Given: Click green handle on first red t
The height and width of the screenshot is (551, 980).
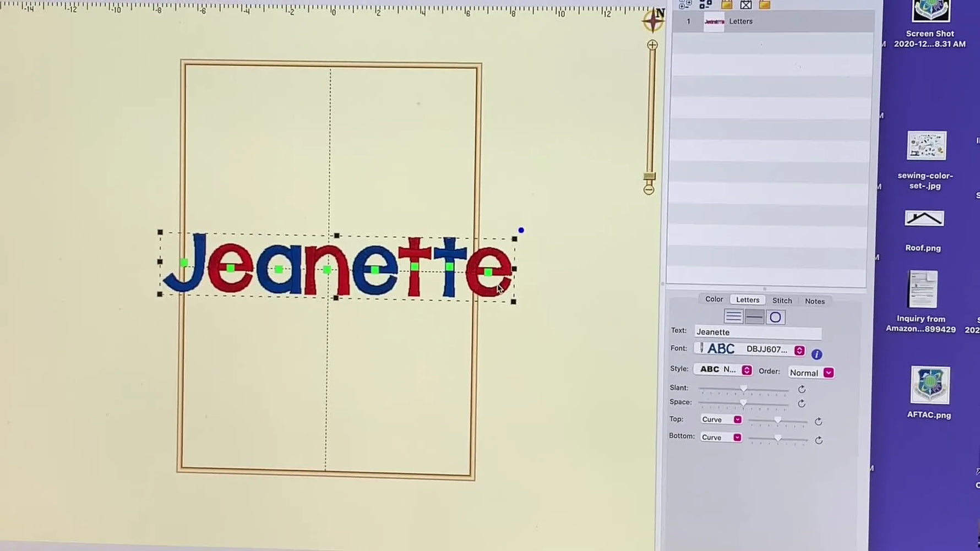Looking at the screenshot, I should (415, 267).
